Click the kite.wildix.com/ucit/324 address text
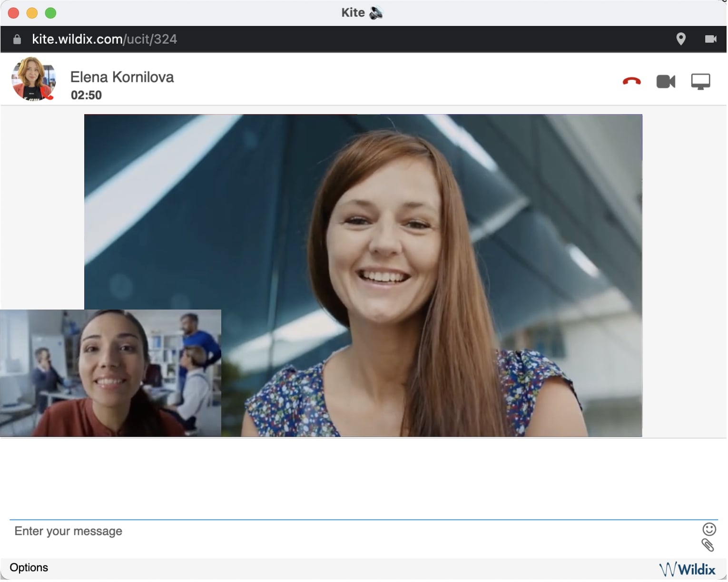 click(104, 39)
